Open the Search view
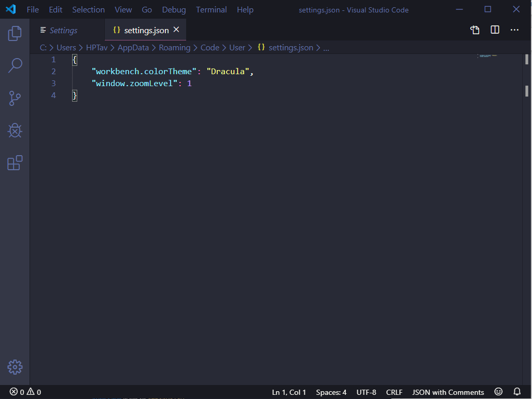The height and width of the screenshot is (399, 532). click(x=15, y=65)
